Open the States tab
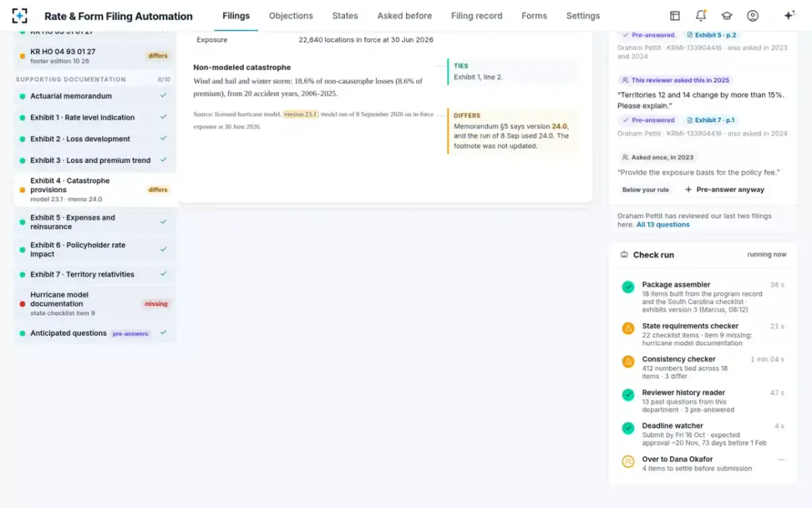Viewport: 812px width, 508px height. tap(345, 16)
